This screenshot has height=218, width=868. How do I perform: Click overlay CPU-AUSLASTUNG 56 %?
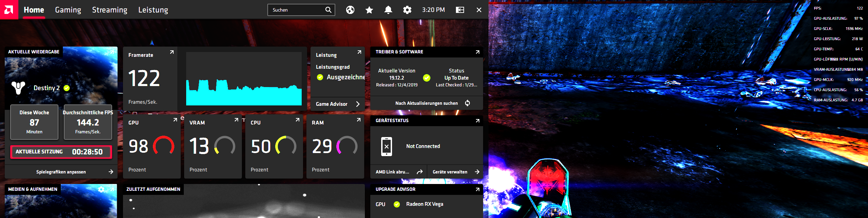[x=838, y=90]
